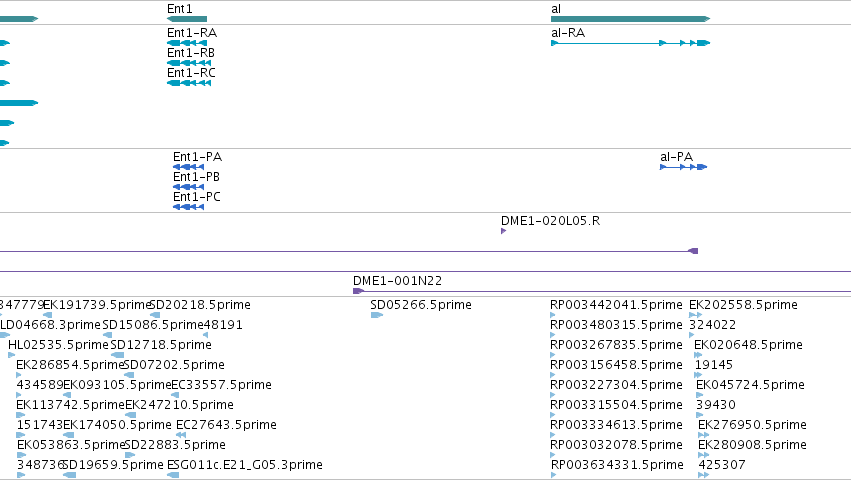Image resolution: width=851 pixels, height=480 pixels.
Task: Select the DME1-020L05.R arrow glyph
Action: click(504, 231)
